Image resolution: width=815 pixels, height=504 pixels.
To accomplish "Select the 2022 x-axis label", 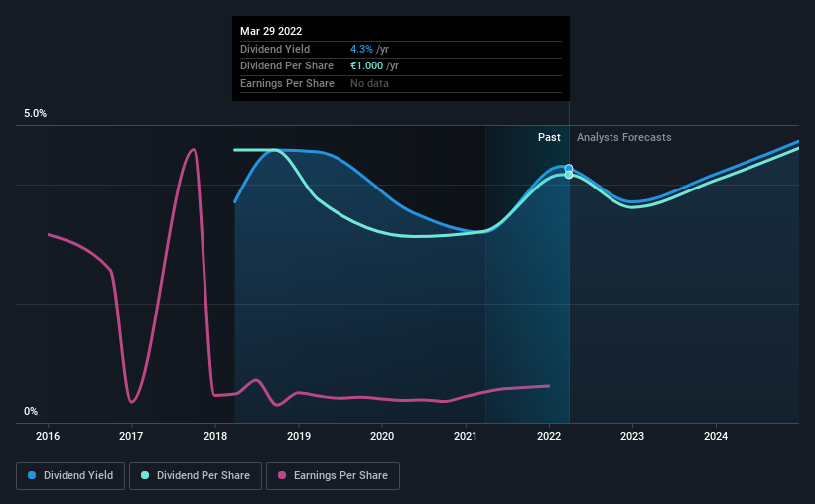I will point(549,436).
